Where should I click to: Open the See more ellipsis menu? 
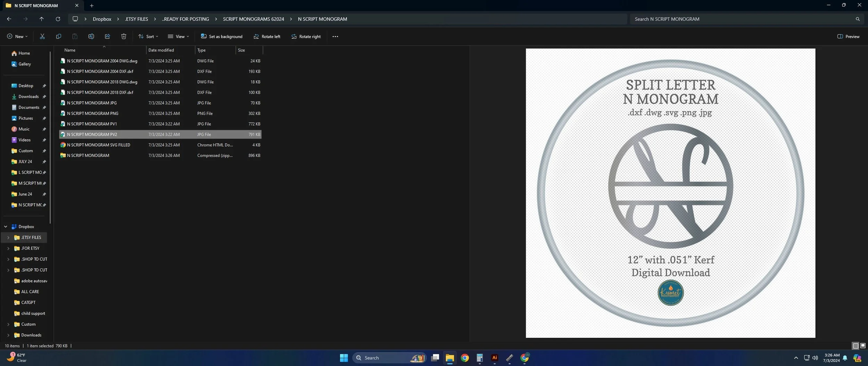tap(335, 36)
